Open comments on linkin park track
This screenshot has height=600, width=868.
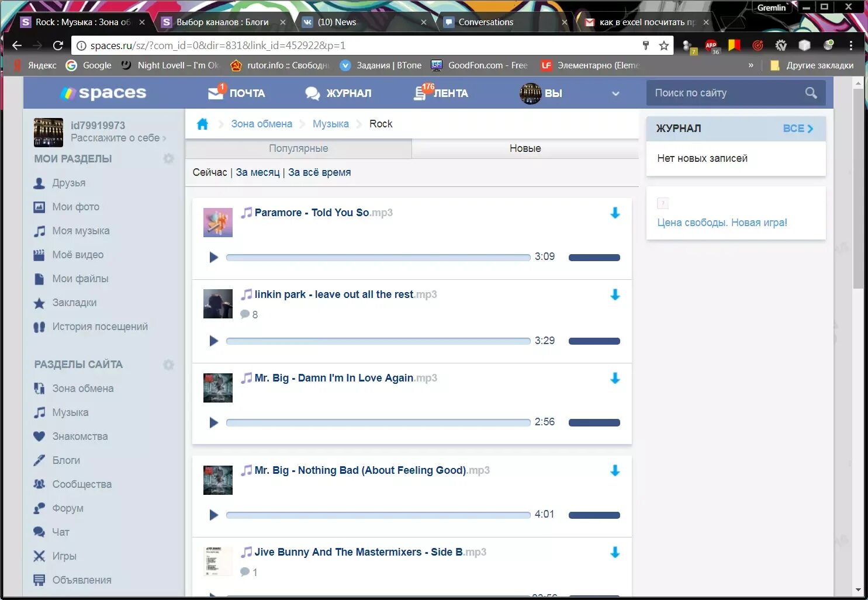249,314
